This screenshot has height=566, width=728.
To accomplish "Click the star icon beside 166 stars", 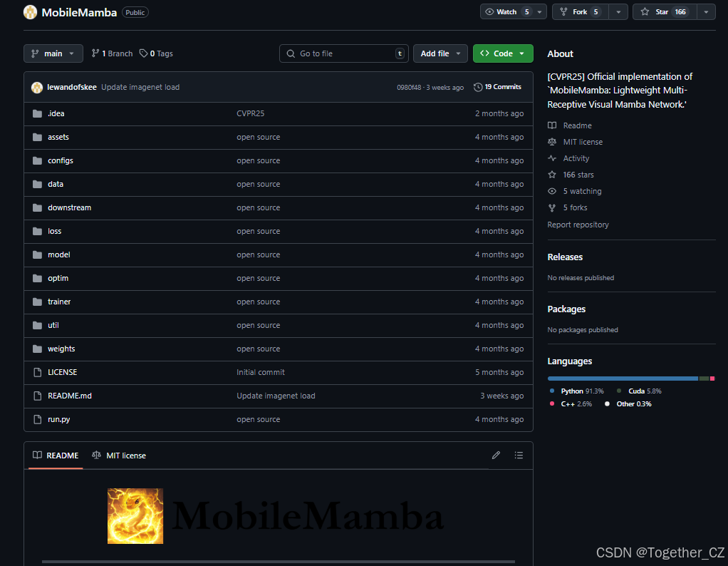I will point(552,175).
